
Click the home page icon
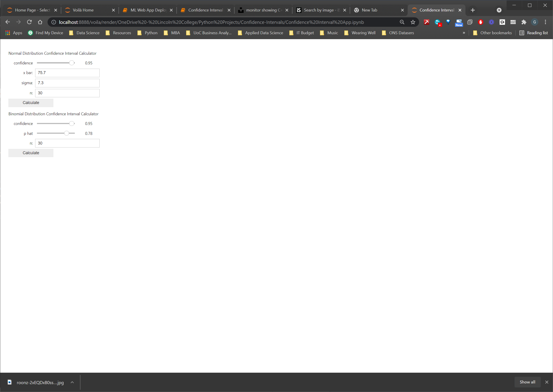pyautogui.click(x=40, y=22)
